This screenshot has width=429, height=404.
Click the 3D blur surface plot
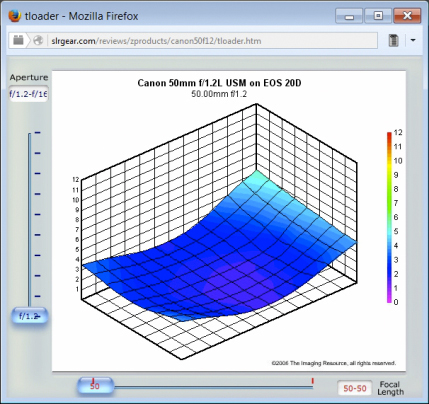pyautogui.click(x=220, y=247)
